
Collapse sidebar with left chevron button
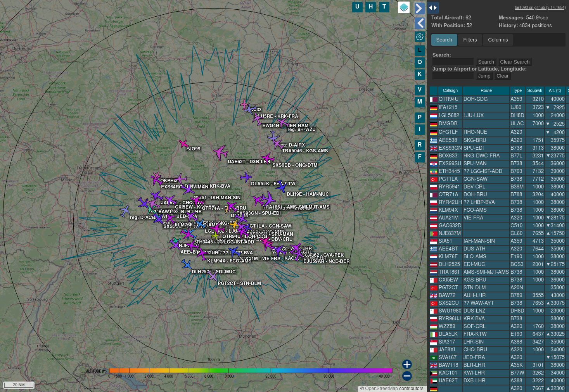point(419,23)
